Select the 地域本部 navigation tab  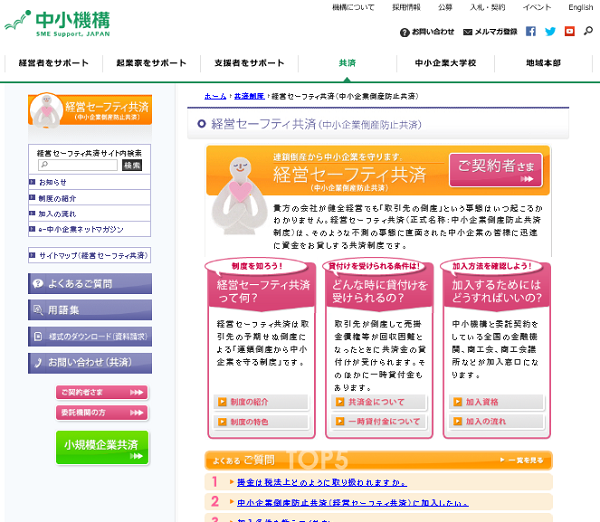coord(543,63)
